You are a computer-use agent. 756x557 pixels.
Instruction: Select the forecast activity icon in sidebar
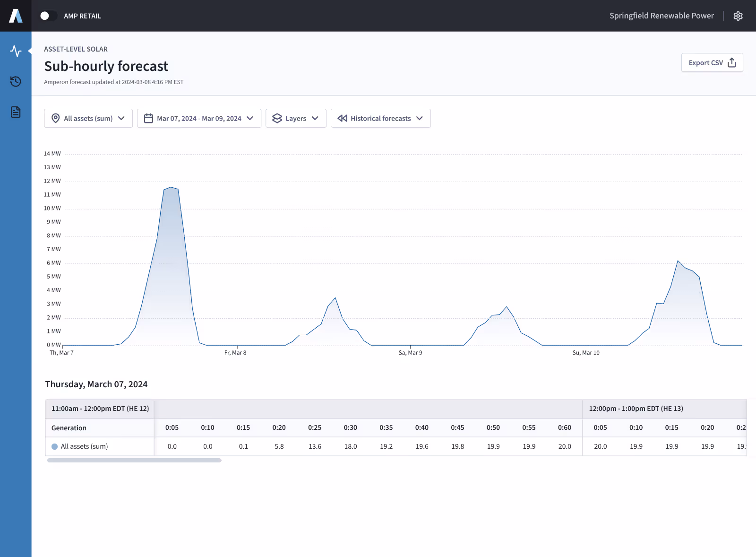coord(16,51)
